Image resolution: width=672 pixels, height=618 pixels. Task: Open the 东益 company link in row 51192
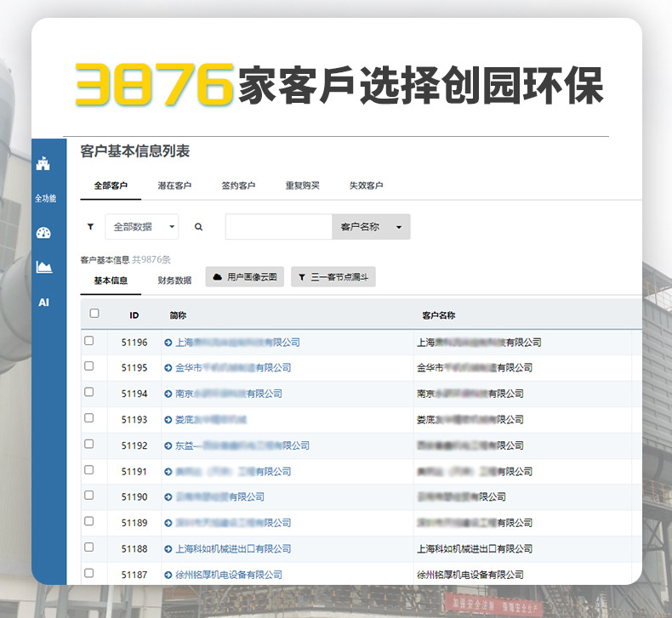click(242, 445)
